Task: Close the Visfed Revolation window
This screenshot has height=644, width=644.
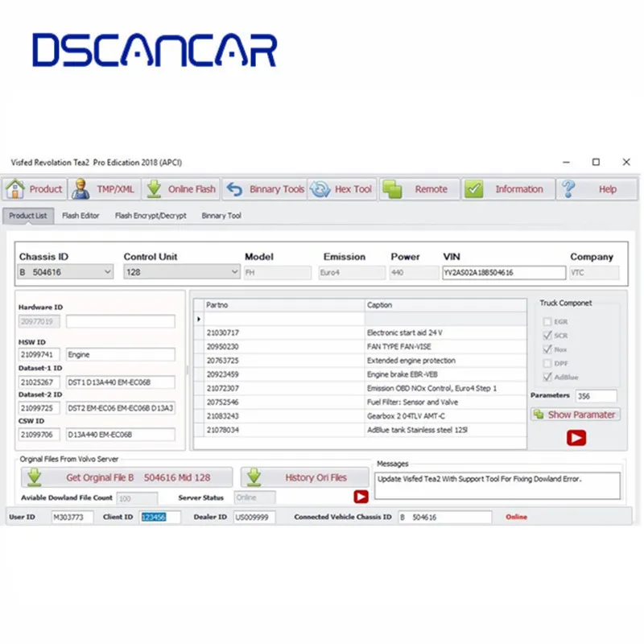Action: pos(626,162)
